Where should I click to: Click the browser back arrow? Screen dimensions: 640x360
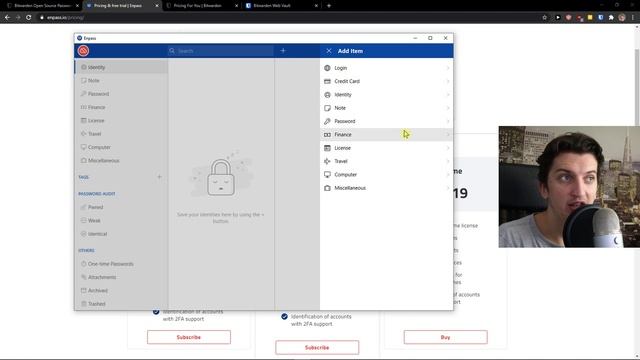tap(7, 18)
